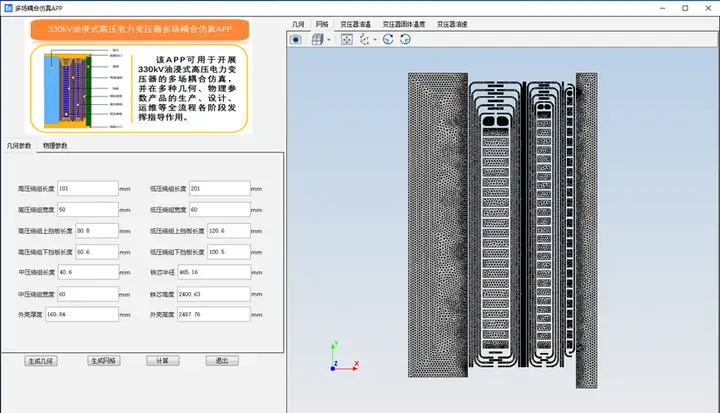Focus the 高压绕组下挡板长度 field showing 60.6
This screenshot has width=720, height=413.
pyautogui.click(x=97, y=252)
